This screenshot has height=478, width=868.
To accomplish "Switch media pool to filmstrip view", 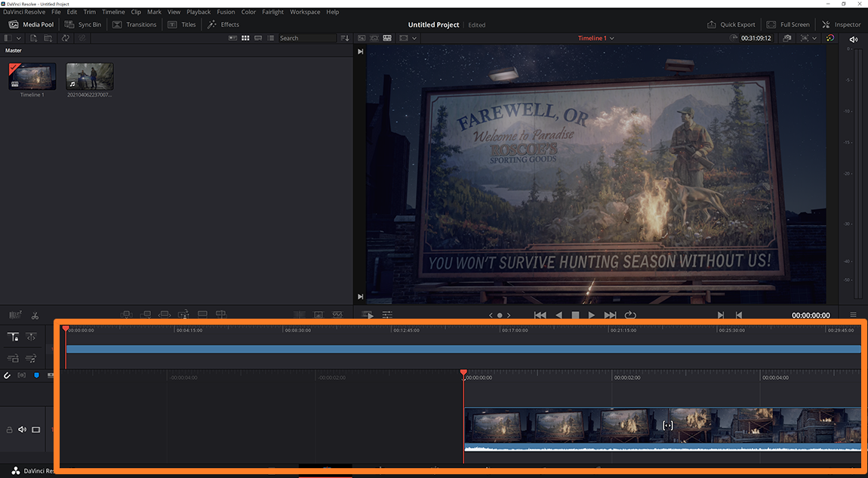I will click(258, 39).
